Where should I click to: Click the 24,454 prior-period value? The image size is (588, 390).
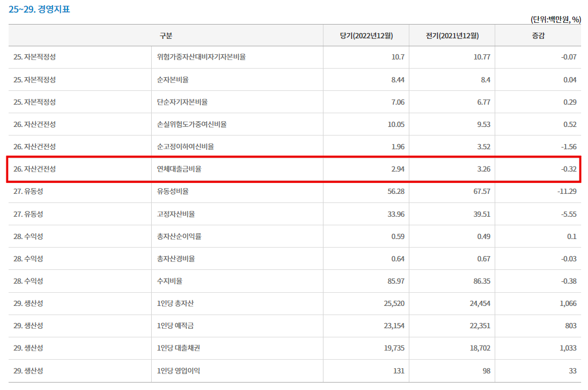[480, 304]
